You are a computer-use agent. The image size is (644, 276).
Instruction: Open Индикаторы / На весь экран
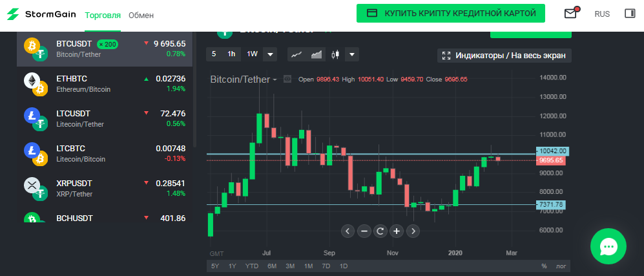(504, 56)
